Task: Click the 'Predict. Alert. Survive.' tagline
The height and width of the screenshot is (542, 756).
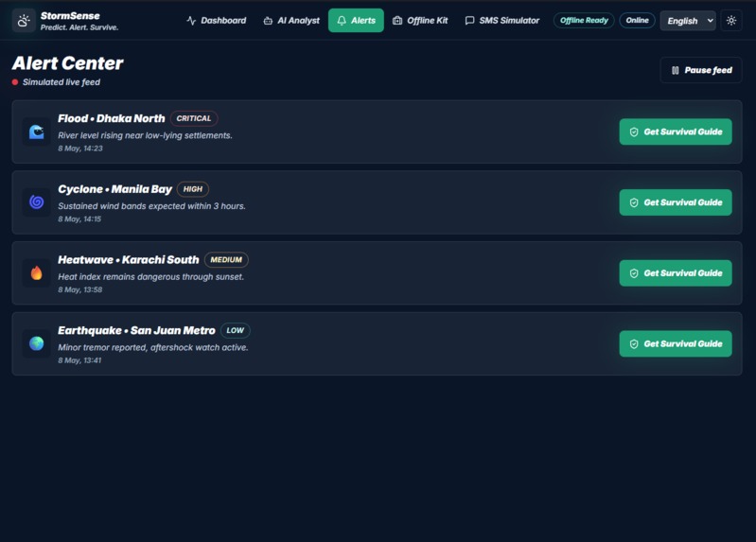Action: (79, 27)
